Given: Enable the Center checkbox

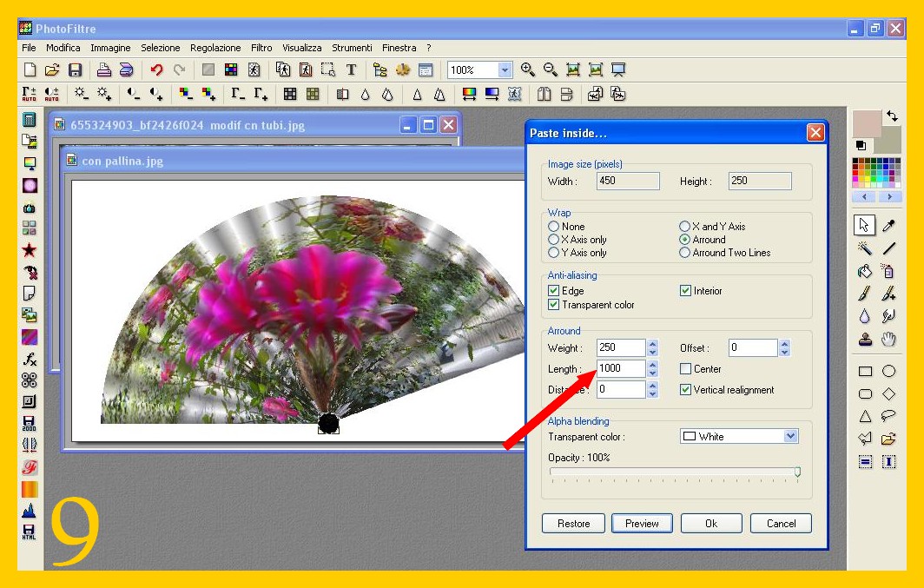Looking at the screenshot, I should (686, 369).
